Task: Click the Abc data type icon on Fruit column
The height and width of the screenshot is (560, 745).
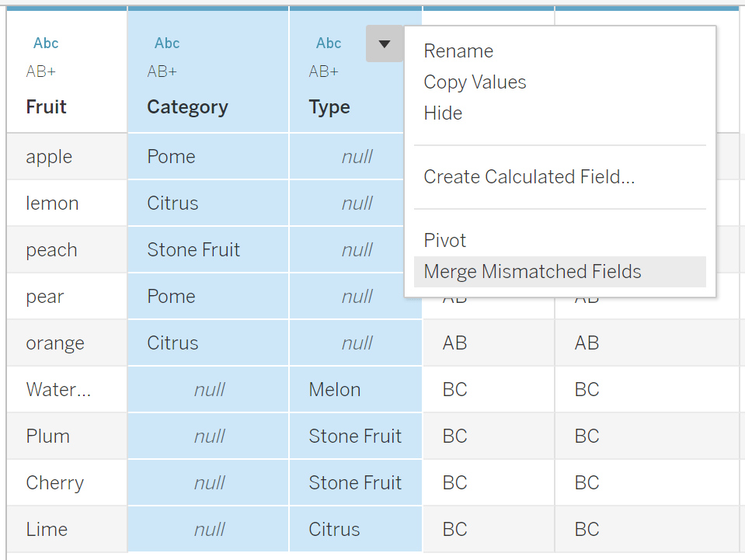Action: tap(46, 43)
